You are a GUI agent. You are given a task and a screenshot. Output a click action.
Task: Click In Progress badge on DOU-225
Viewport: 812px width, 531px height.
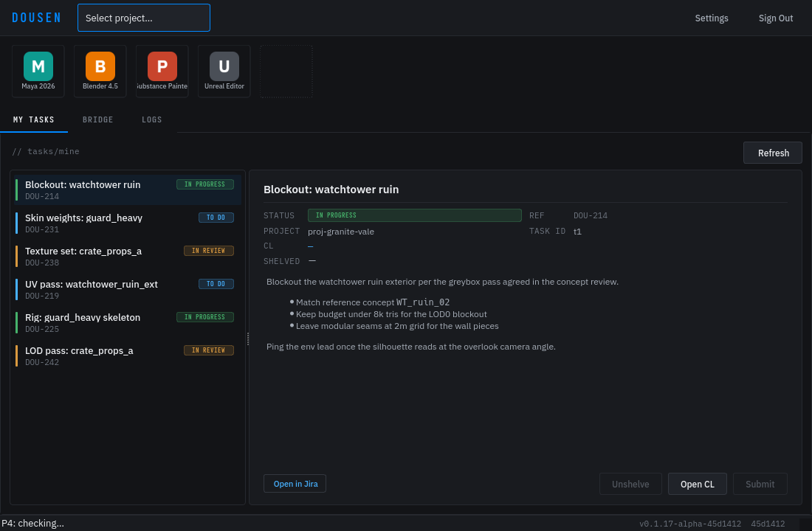[205, 316]
